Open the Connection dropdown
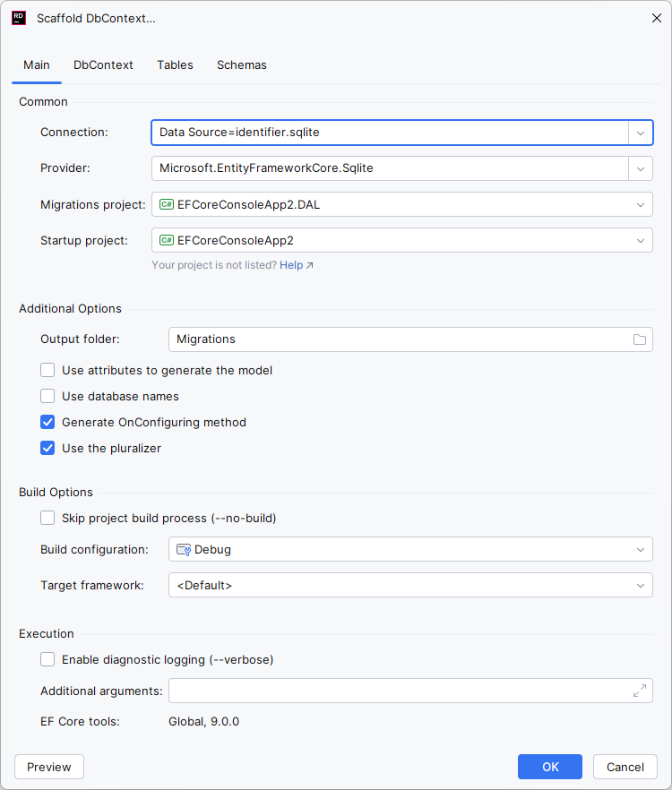The height and width of the screenshot is (790, 672). point(641,132)
